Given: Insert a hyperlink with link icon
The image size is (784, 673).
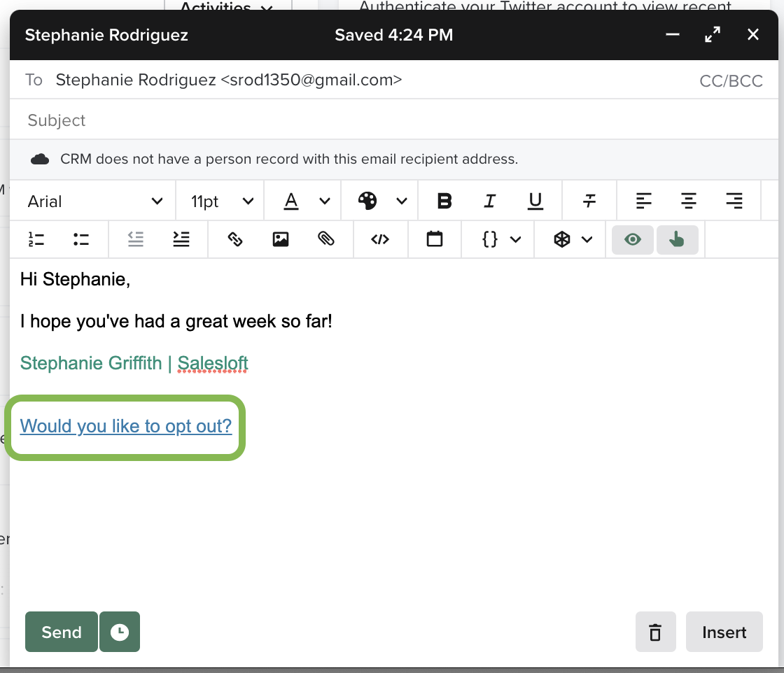Looking at the screenshot, I should pyautogui.click(x=235, y=239).
